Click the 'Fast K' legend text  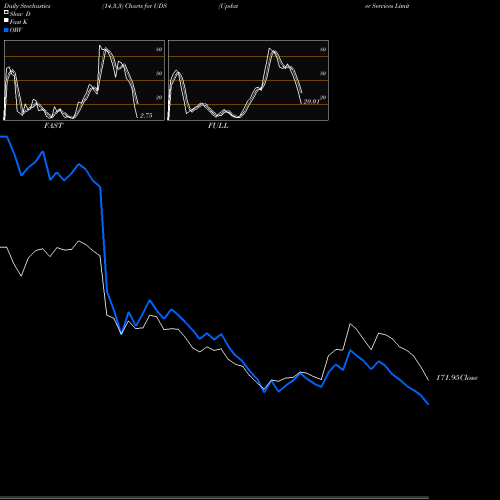[x=19, y=22]
